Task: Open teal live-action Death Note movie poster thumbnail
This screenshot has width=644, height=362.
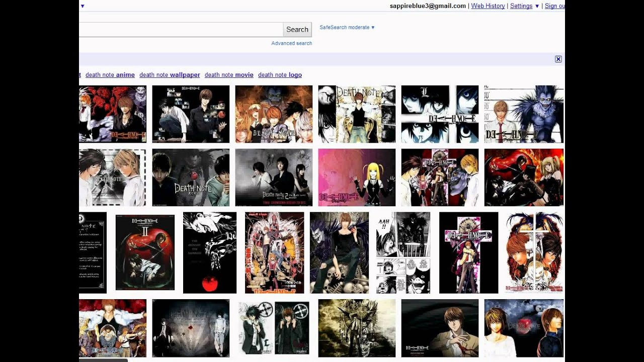Action: pyautogui.click(x=191, y=177)
